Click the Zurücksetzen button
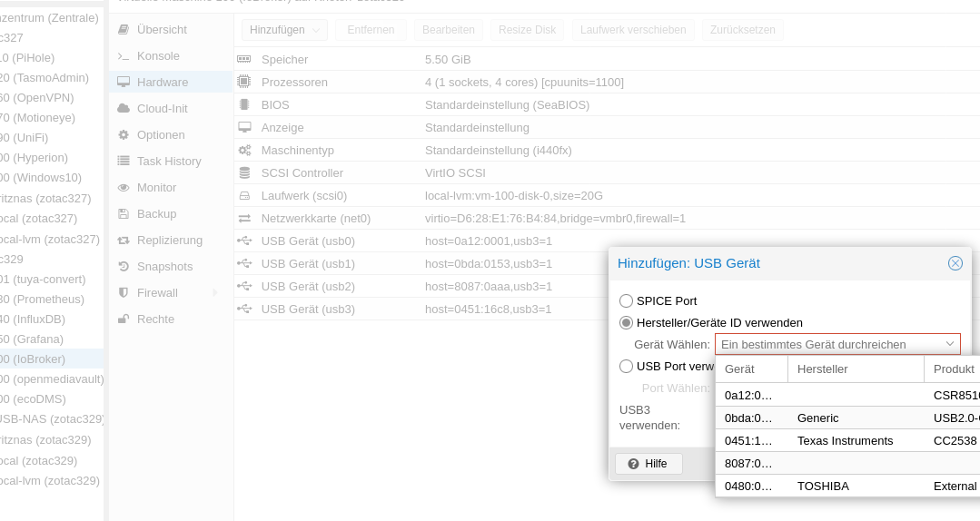Image resolution: width=980 pixels, height=521 pixels. 743,29
